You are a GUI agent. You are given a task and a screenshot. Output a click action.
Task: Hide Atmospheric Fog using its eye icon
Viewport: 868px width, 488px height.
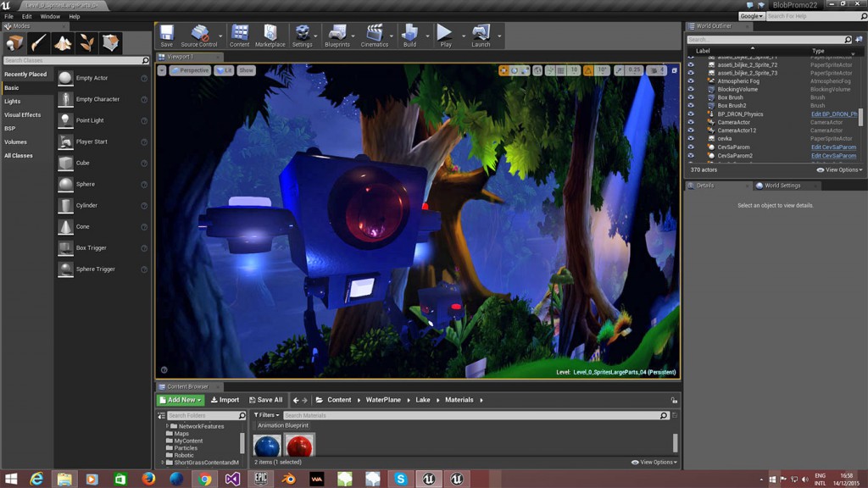[691, 81]
